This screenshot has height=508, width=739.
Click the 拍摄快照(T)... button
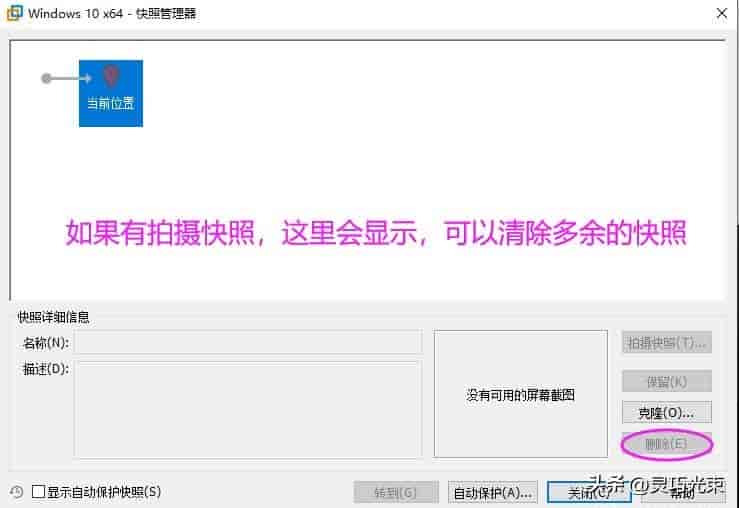666,343
